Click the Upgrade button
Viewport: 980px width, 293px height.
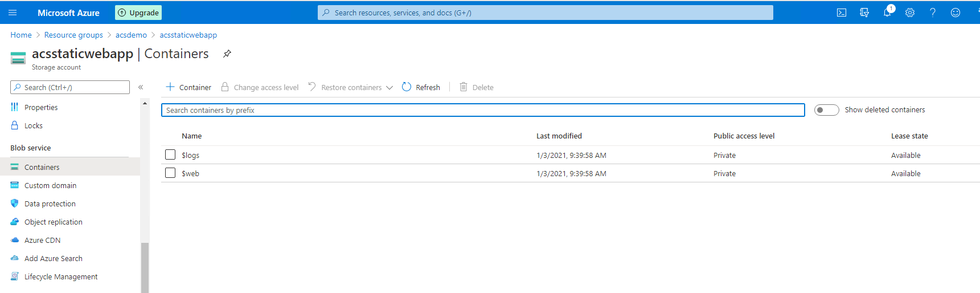(138, 13)
